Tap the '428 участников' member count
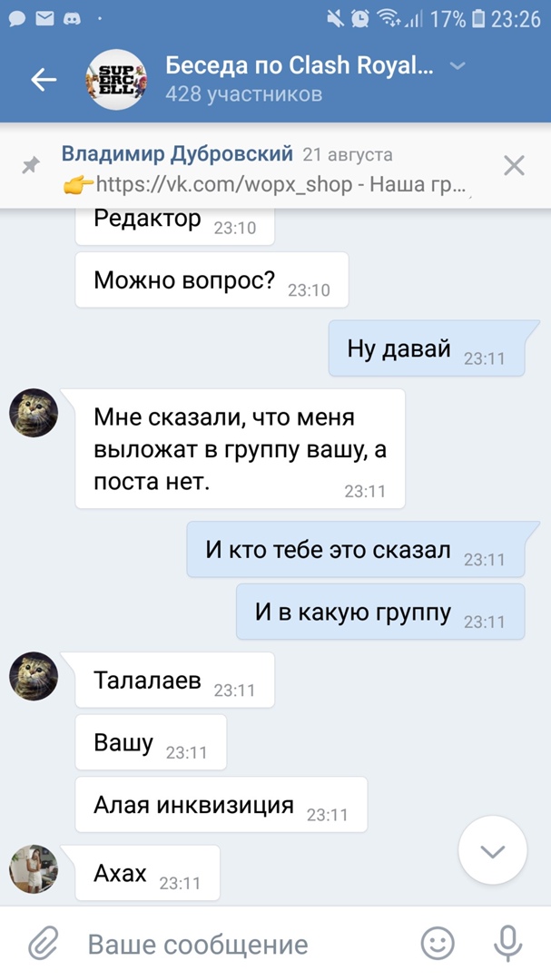Image resolution: width=551 pixels, height=980 pixels. (x=244, y=94)
